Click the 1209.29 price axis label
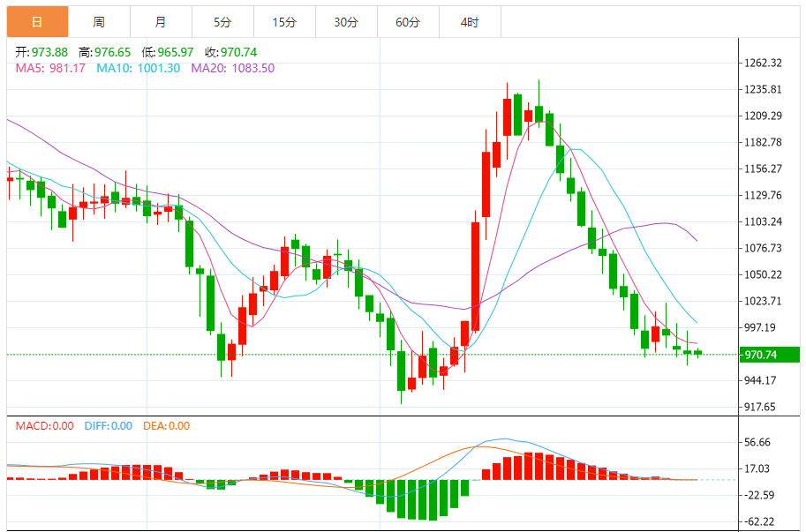This screenshot has width=806, height=532. point(764,116)
